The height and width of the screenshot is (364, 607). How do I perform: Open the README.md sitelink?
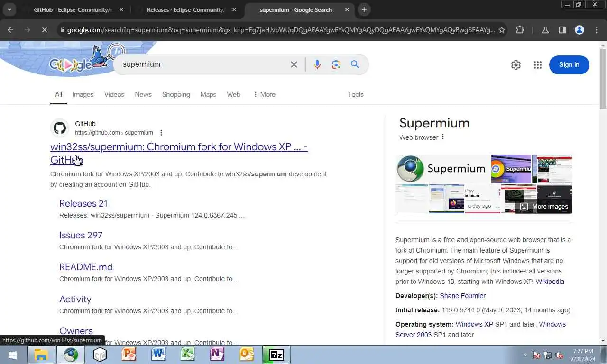click(86, 267)
